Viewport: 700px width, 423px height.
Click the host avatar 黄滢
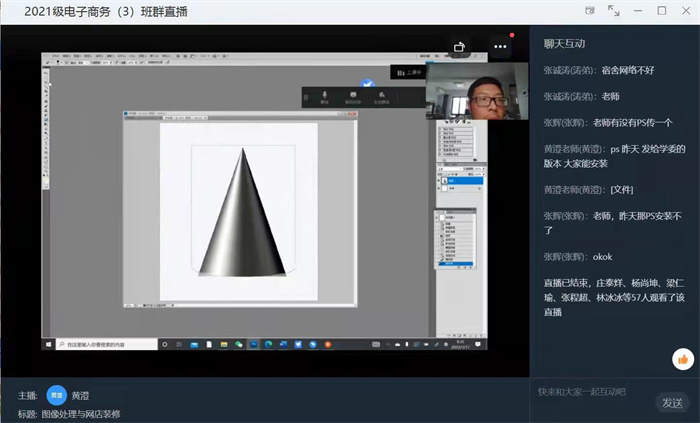click(x=57, y=395)
